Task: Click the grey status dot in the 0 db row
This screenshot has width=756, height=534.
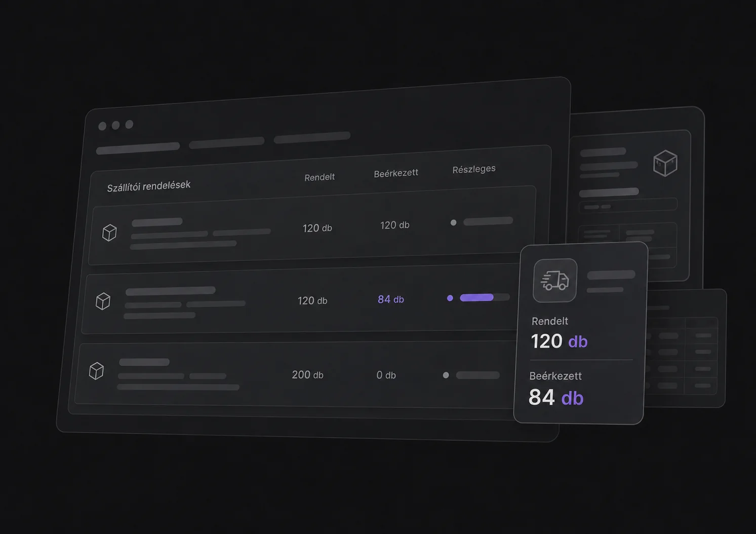Action: click(446, 375)
